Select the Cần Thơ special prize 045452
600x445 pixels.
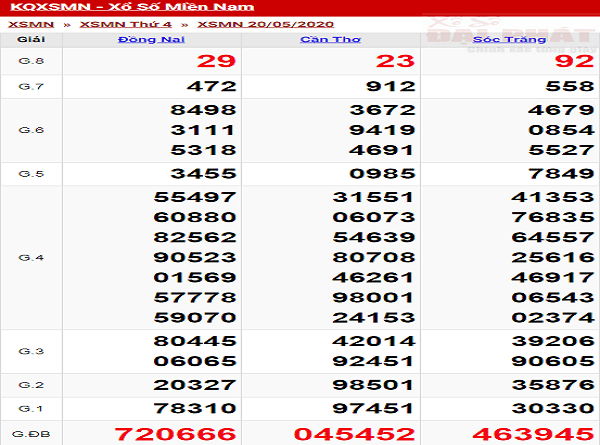[x=353, y=434]
